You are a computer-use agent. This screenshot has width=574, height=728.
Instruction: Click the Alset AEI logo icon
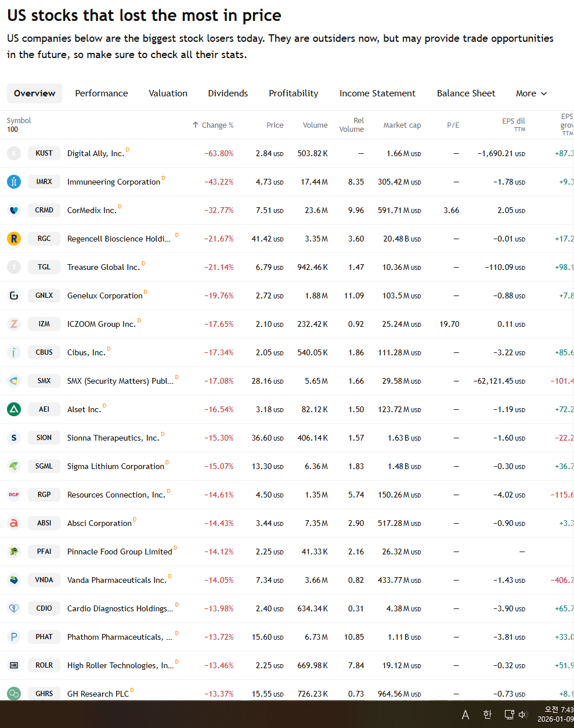click(x=14, y=409)
